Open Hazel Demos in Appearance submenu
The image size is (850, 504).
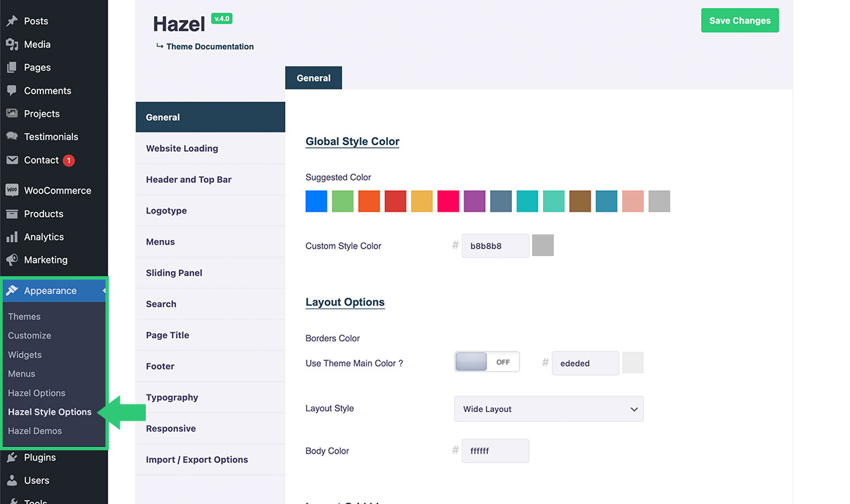pyautogui.click(x=35, y=431)
